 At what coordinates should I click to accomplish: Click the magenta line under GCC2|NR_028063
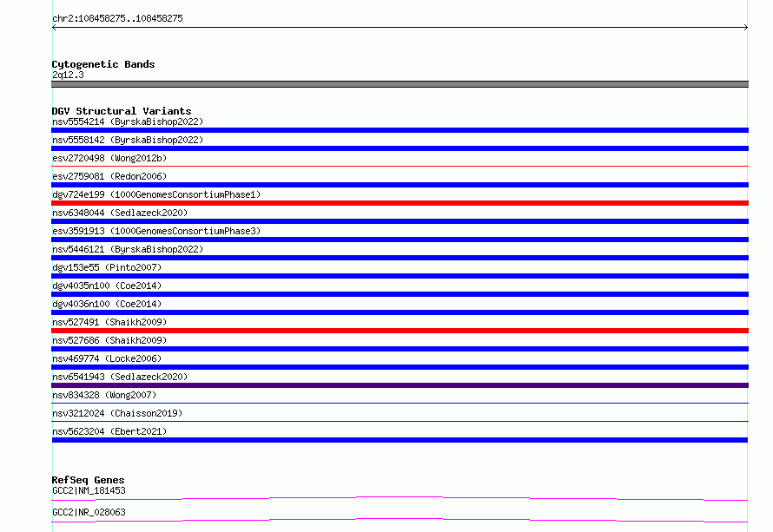[x=400, y=520]
